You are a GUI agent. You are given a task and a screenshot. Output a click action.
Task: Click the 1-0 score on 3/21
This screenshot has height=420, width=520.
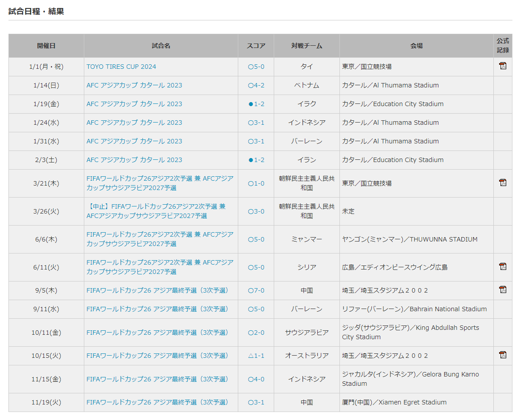point(256,183)
